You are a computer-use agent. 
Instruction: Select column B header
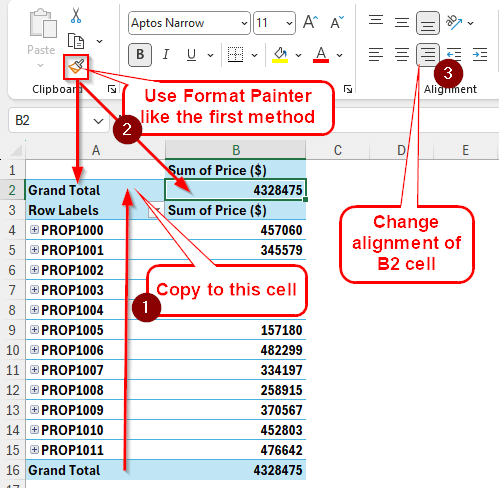(x=236, y=150)
